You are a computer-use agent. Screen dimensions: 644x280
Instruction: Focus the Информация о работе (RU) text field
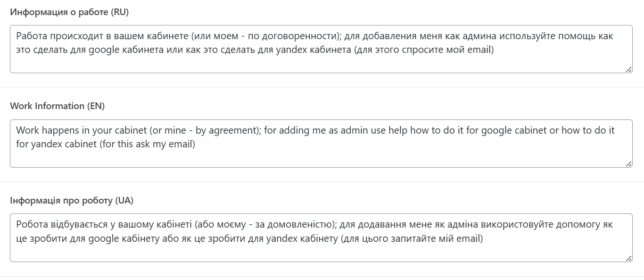[x=321, y=64]
